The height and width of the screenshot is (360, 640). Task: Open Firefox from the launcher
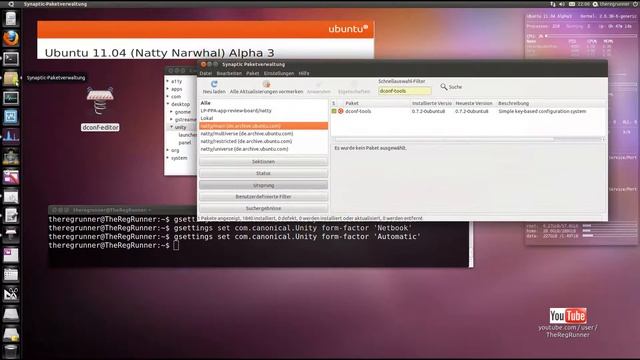pyautogui.click(x=11, y=39)
